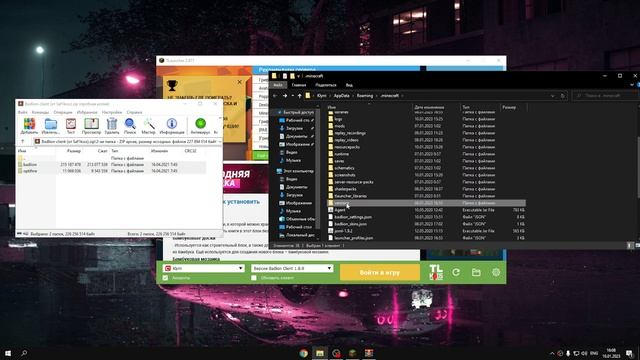The width and height of the screenshot is (640, 360).
Task: Click the refresh icon in TLauncher bottom bar
Action: tap(456, 272)
